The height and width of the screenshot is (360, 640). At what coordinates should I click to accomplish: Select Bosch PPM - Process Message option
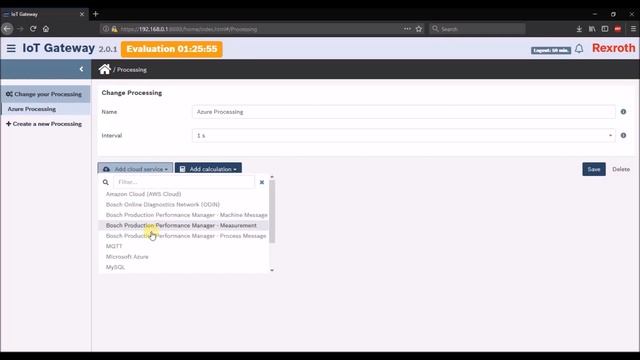186,236
